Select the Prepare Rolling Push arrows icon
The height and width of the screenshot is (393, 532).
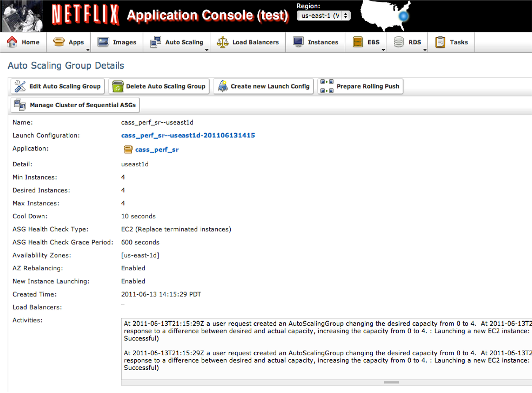(326, 86)
